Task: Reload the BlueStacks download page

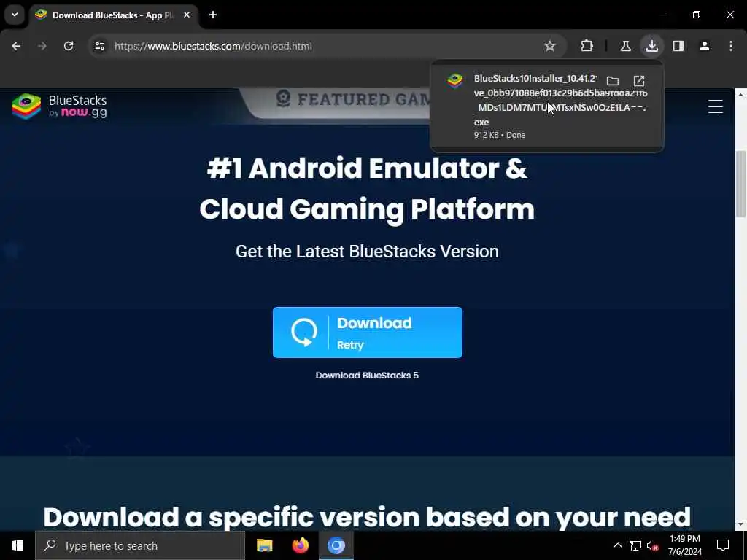Action: click(x=69, y=46)
